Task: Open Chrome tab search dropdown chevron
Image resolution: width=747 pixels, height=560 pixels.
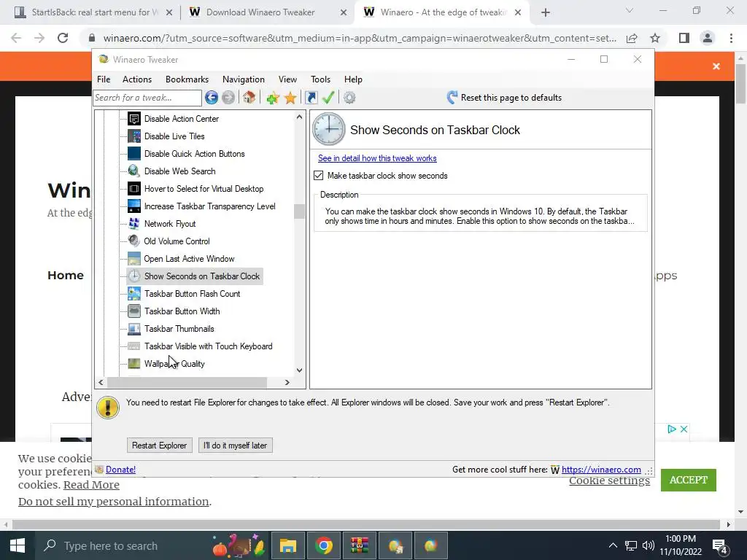Action: (630, 10)
